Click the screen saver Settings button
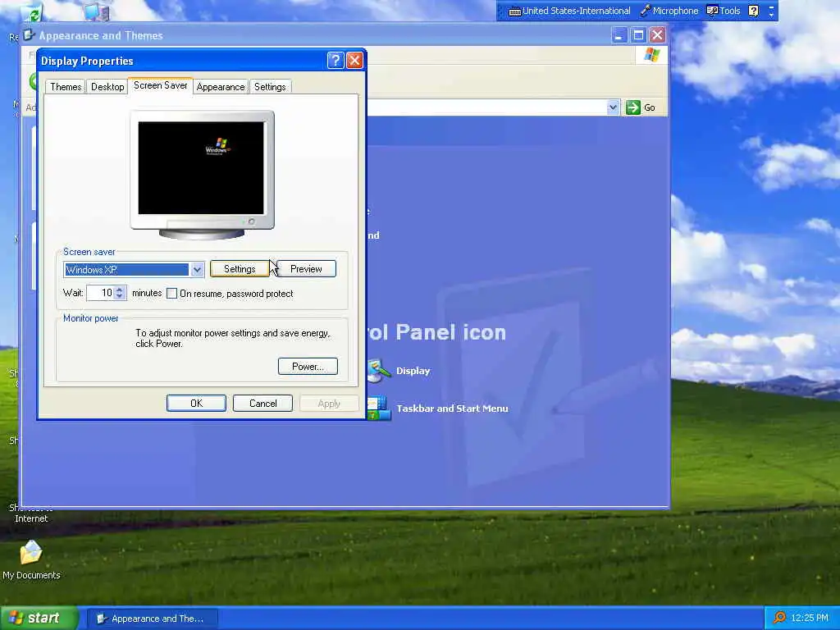This screenshot has width=840, height=630. 240,269
